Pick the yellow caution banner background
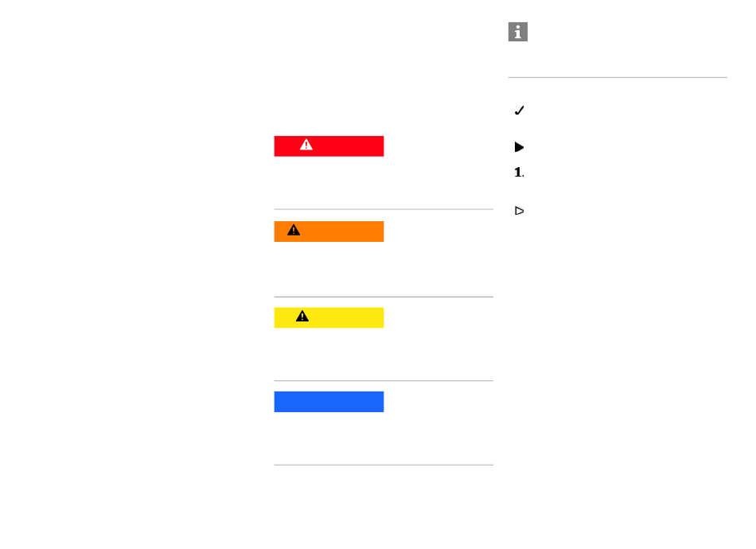The width and height of the screenshot is (756, 549). pos(329,317)
